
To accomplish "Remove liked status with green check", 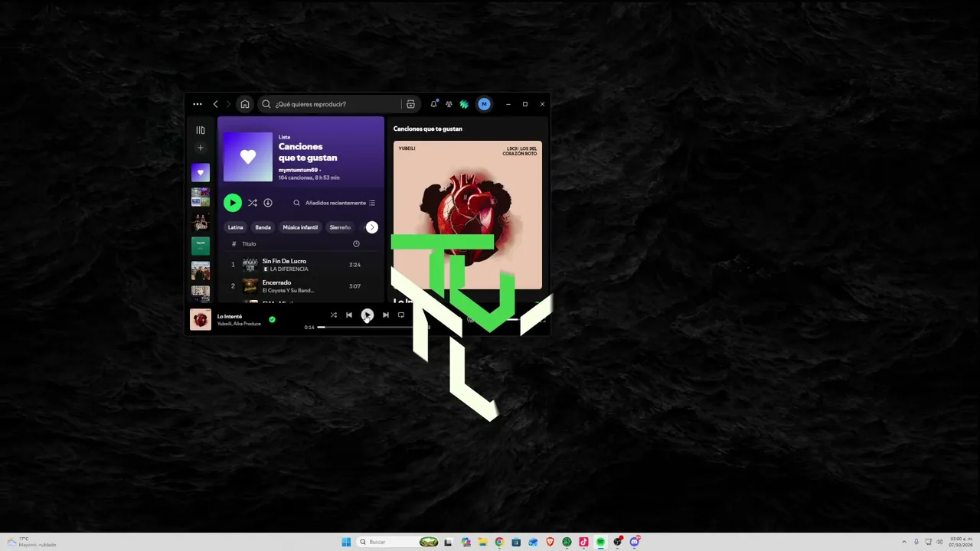I will [272, 319].
